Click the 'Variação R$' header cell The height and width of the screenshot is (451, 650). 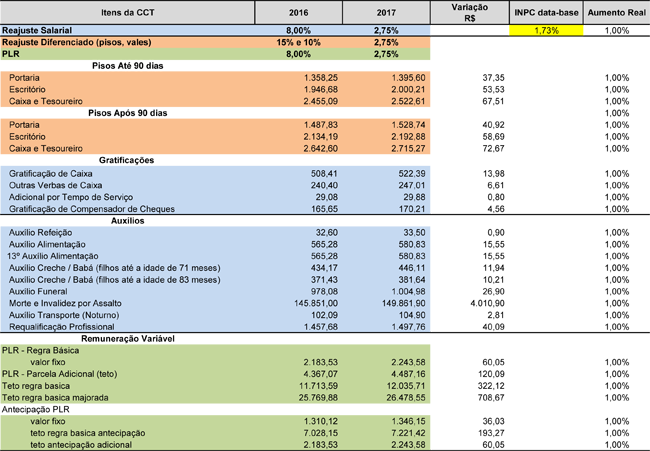(463, 11)
